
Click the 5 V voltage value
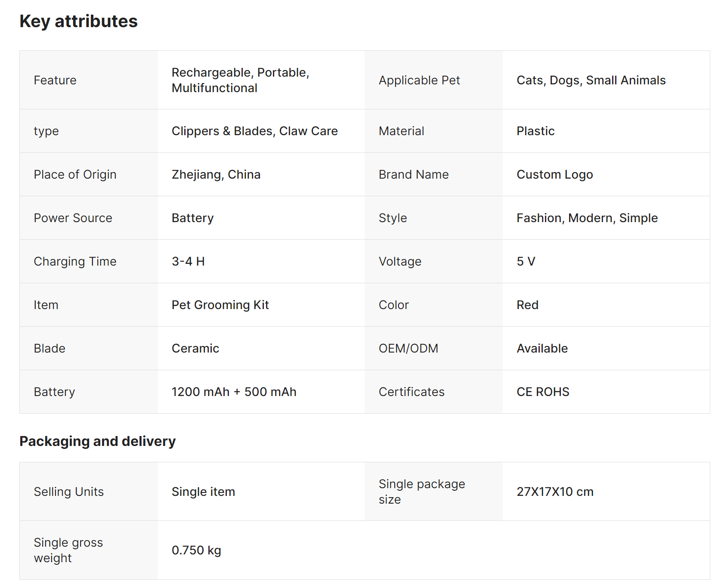pos(526,261)
